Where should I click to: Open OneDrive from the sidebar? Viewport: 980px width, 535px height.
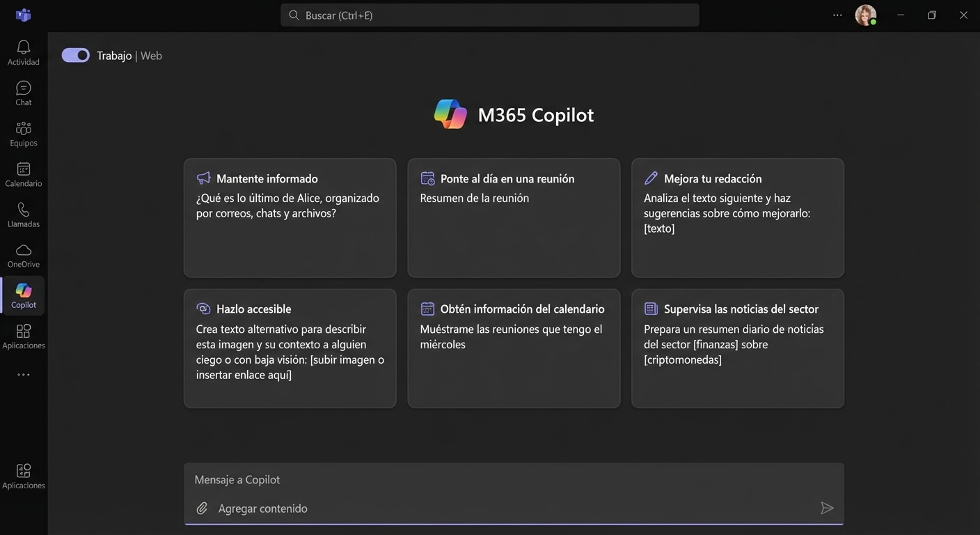[23, 253]
